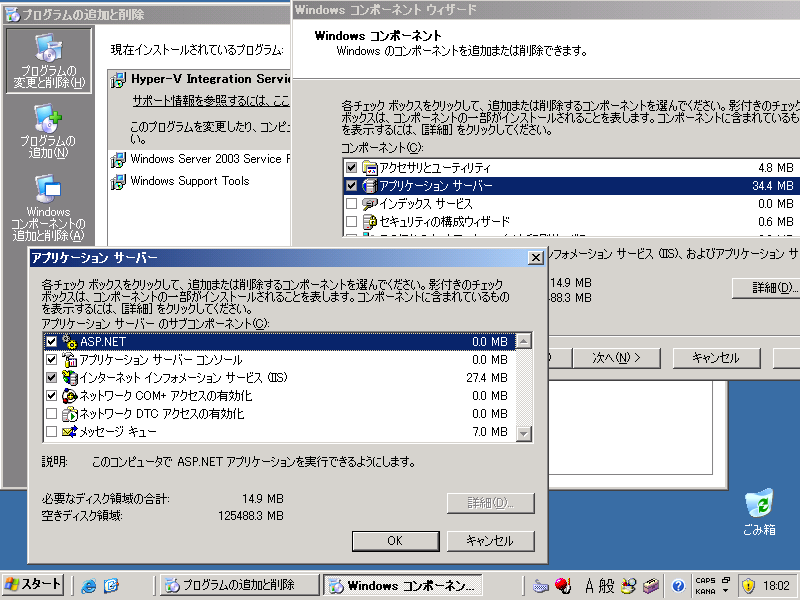800x600 pixels.
Task: Click the インターネット インフォメーション サービス (IIS) icon
Action: (69, 378)
